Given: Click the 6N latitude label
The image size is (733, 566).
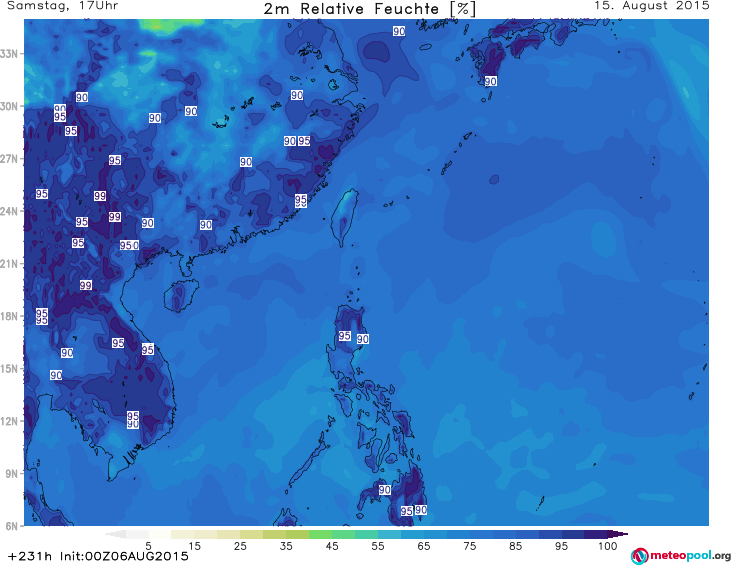Looking at the screenshot, I should [x=12, y=526].
